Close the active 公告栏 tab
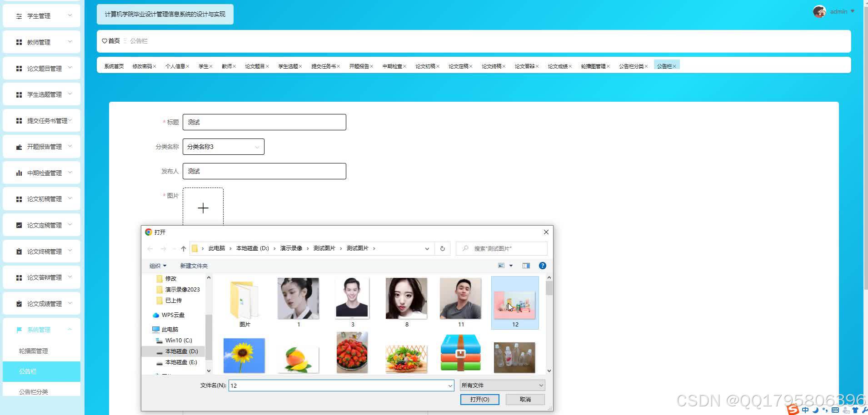 point(674,66)
